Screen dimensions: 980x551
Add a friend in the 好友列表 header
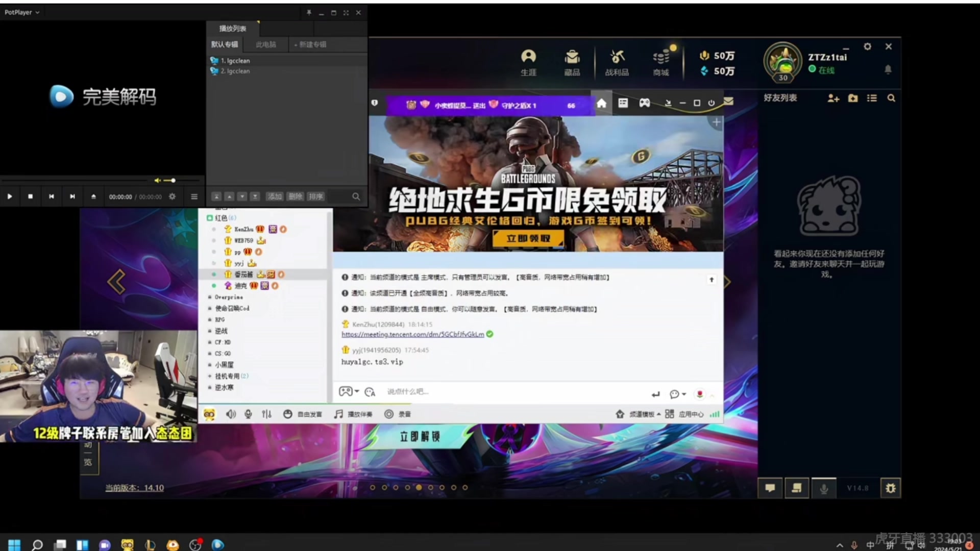833,98
